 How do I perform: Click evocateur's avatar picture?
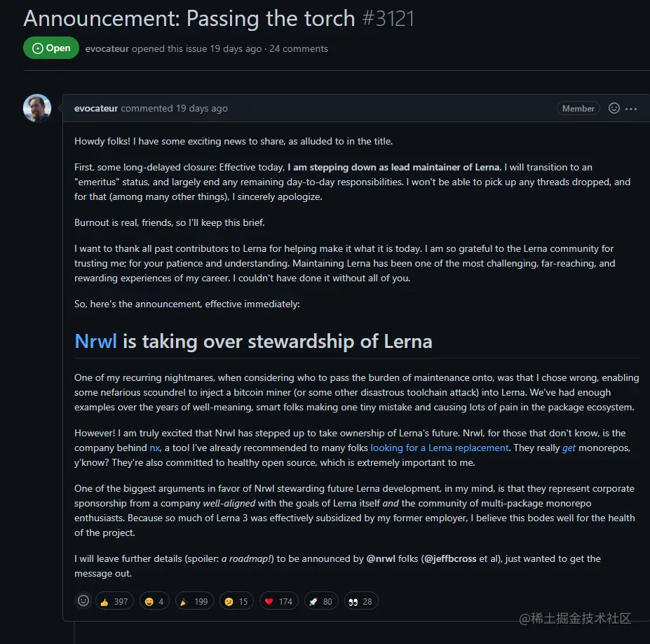37,108
